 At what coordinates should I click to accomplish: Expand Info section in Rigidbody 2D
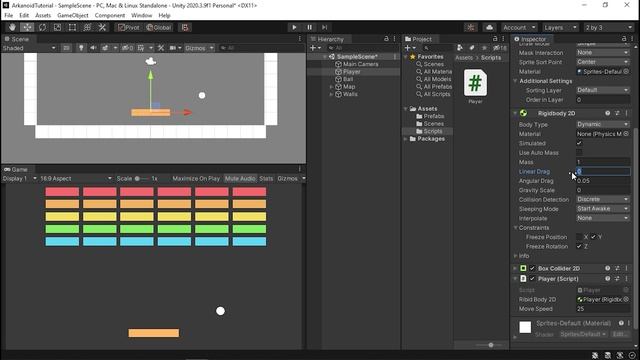pos(516,256)
